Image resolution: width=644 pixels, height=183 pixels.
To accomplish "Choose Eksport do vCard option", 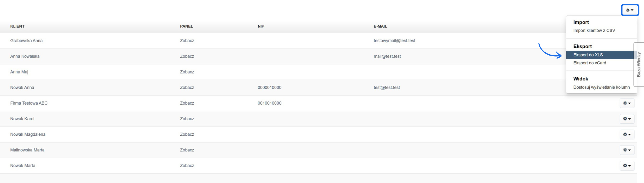I will tap(590, 63).
